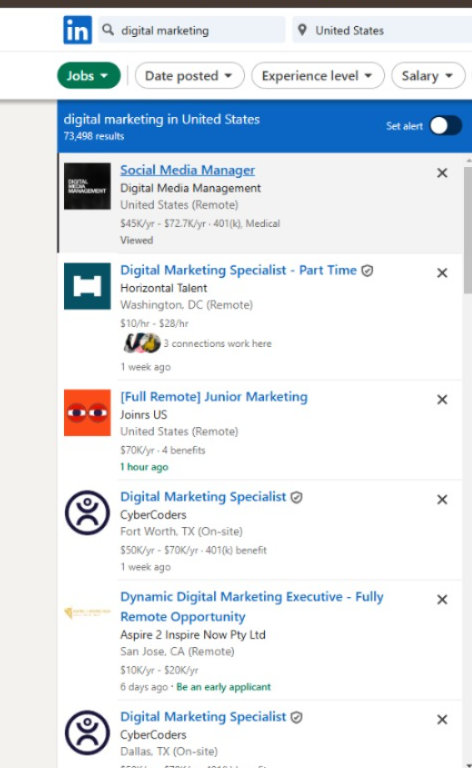Screen dimensions: 472x768
Task: Click the location pin icon
Action: pyautogui.click(x=303, y=30)
